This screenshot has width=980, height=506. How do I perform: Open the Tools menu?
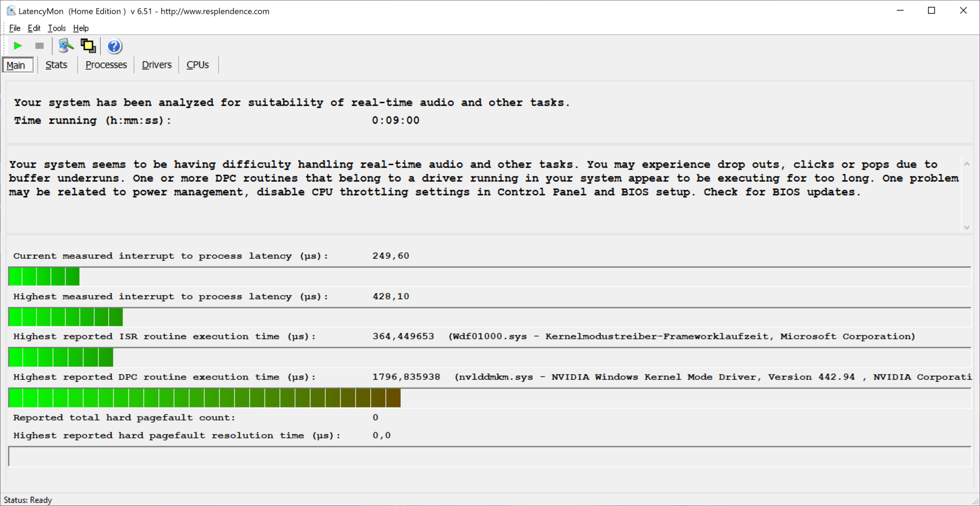click(x=57, y=28)
